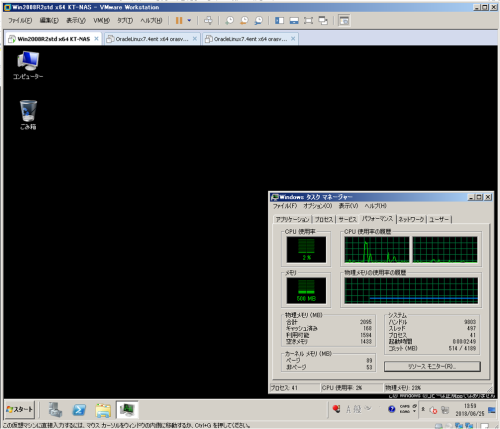Switch to the Networking tab in Task Manager

tap(411, 219)
